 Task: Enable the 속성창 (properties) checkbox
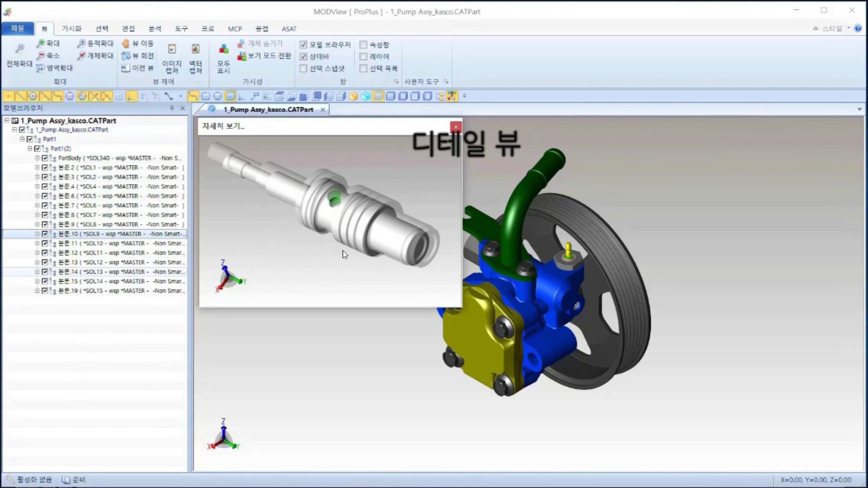pos(364,44)
